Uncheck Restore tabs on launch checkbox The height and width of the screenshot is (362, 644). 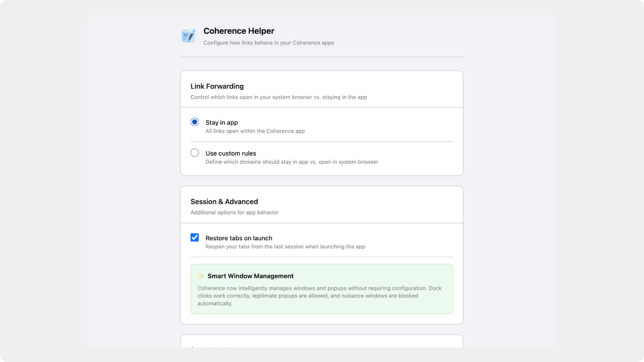pos(195,238)
